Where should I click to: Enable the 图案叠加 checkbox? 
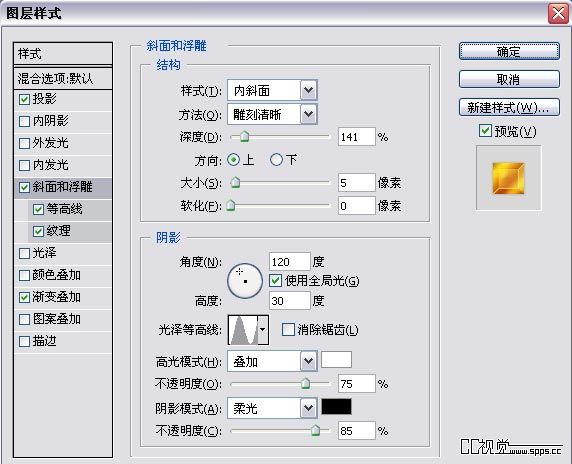tap(24, 320)
